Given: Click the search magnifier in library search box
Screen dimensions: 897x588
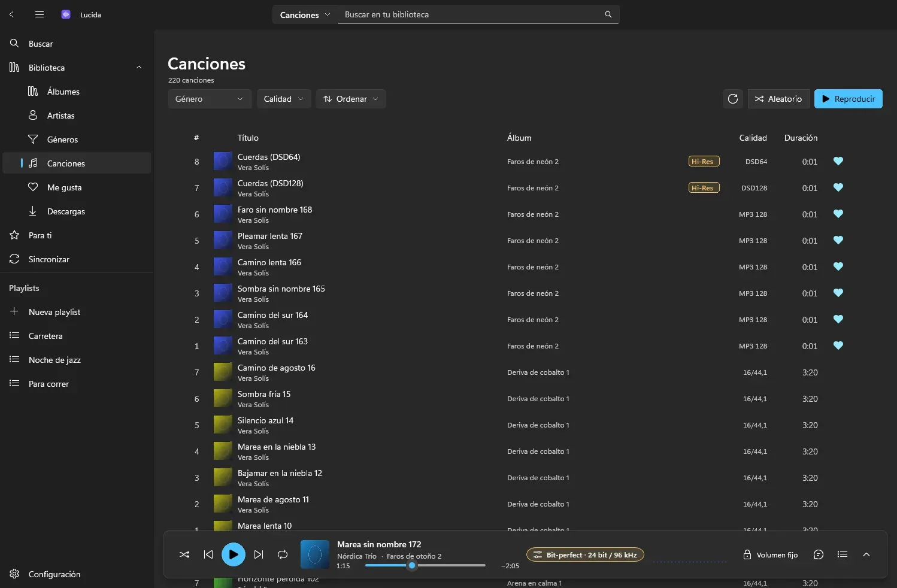Looking at the screenshot, I should [x=608, y=14].
